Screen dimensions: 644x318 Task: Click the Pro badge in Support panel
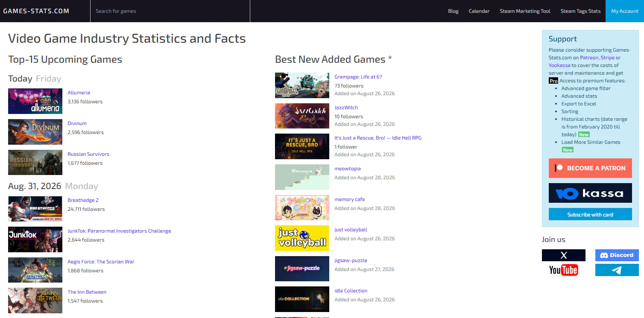(553, 81)
